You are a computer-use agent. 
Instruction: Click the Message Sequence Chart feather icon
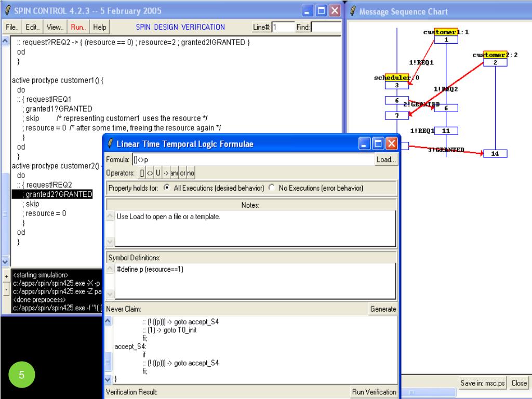pyautogui.click(x=353, y=11)
